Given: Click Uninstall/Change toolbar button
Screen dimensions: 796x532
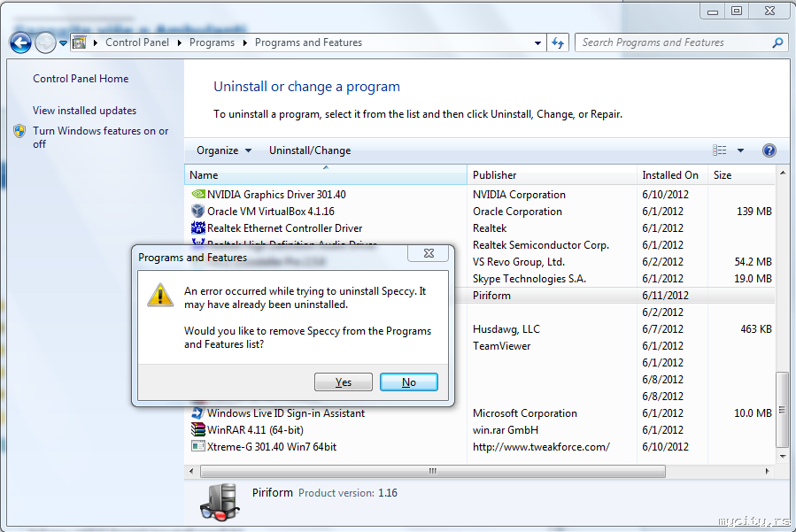Looking at the screenshot, I should click(x=310, y=150).
